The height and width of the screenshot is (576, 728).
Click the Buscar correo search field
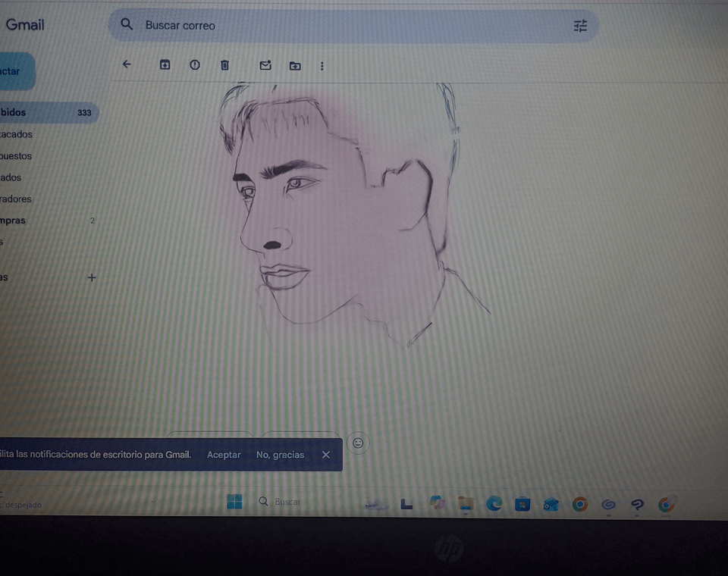coord(341,26)
